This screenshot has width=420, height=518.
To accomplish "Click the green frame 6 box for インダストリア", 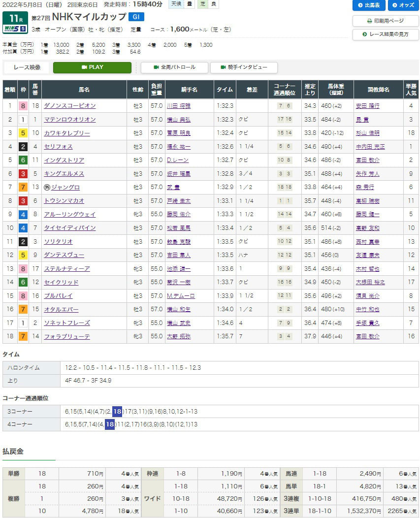I will 23,160.
